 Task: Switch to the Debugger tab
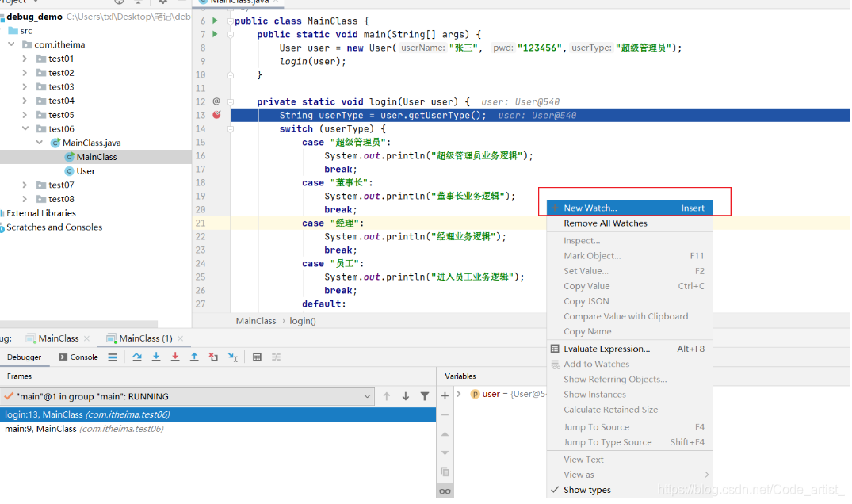24,357
